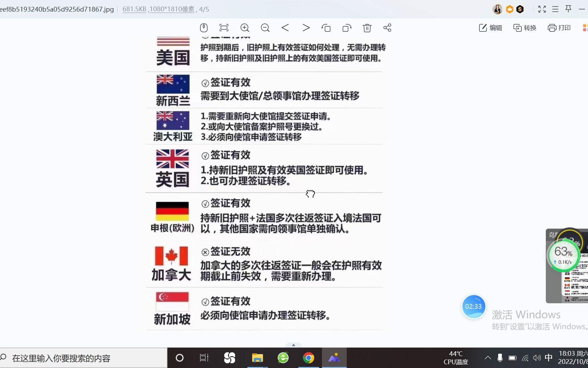Click the 新西兰 label under its flag
Image resolution: width=588 pixels, height=368 pixels.
[x=173, y=101]
